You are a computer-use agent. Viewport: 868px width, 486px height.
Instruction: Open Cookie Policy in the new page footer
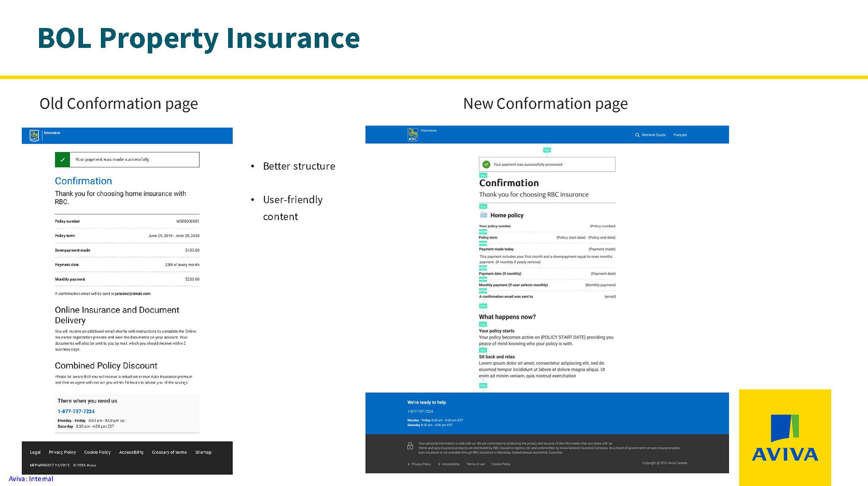pos(500,464)
